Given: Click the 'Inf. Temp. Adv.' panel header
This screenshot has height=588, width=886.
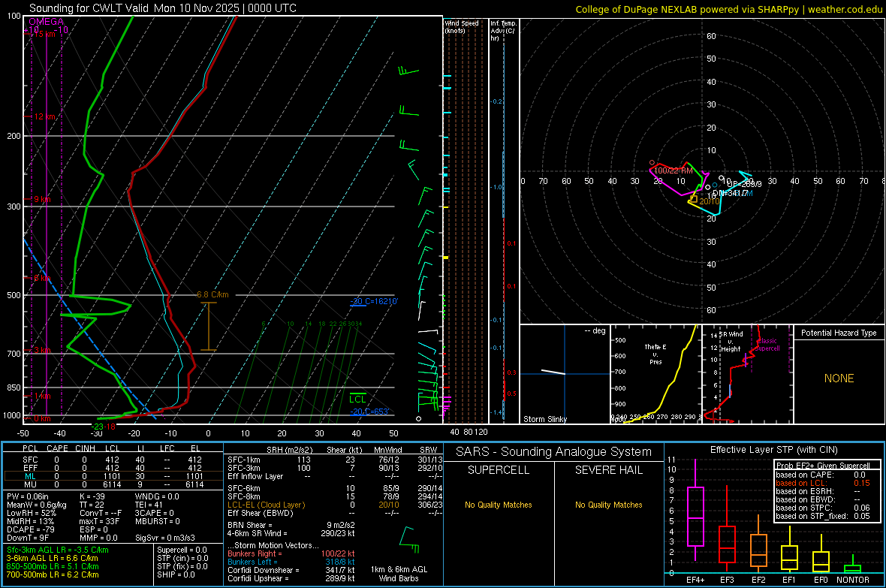Looking at the screenshot, I should pyautogui.click(x=503, y=31).
